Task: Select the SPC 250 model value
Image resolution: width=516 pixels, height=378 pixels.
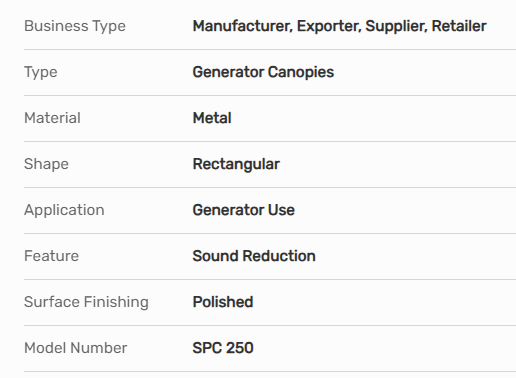Action: (223, 348)
